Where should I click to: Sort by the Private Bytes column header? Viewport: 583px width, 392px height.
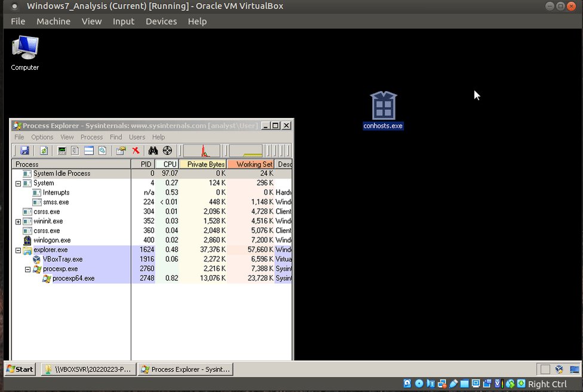(203, 164)
